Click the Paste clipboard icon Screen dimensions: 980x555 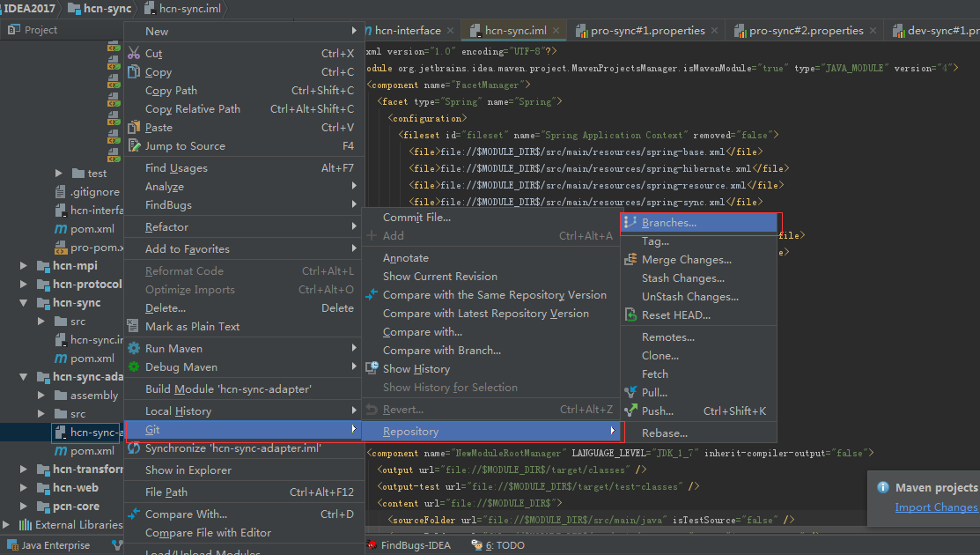click(x=134, y=127)
